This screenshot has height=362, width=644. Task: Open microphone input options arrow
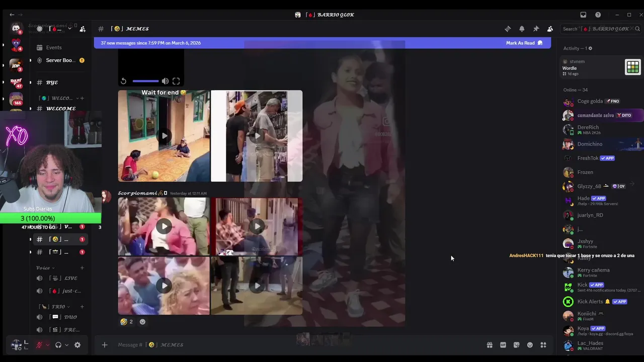click(x=47, y=345)
